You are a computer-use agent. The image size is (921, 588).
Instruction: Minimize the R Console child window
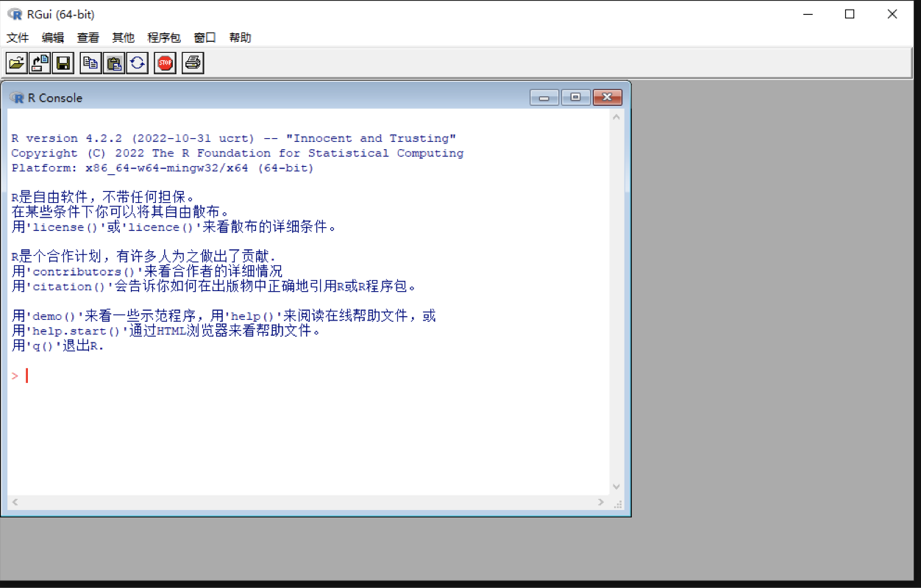click(x=544, y=98)
